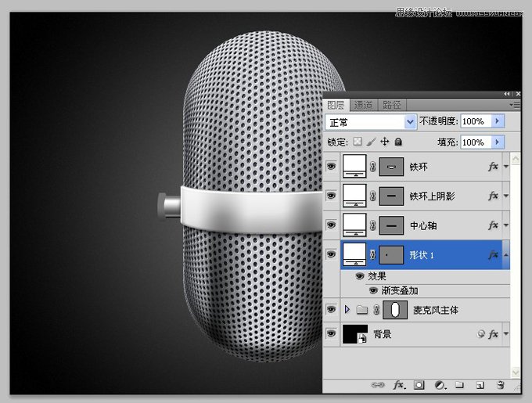The width and height of the screenshot is (532, 403).
Task: Click vector mask thumbnail of 铁环 layer
Action: [x=391, y=167]
